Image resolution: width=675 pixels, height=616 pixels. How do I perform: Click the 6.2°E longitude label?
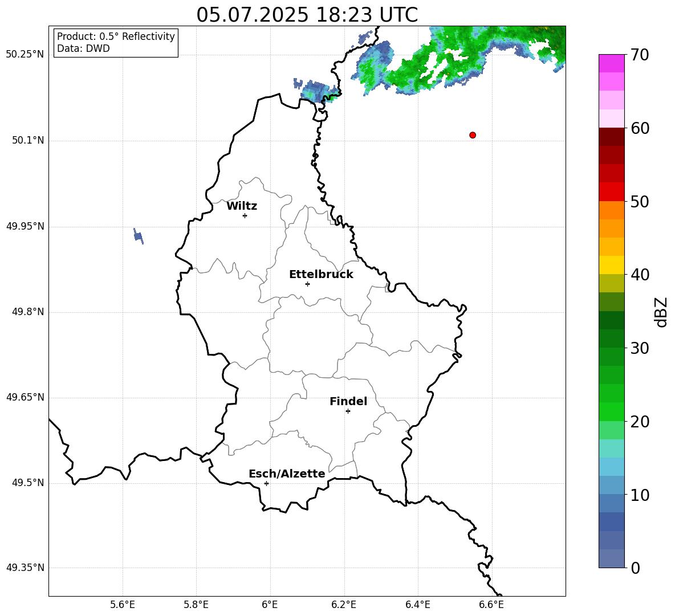(344, 605)
